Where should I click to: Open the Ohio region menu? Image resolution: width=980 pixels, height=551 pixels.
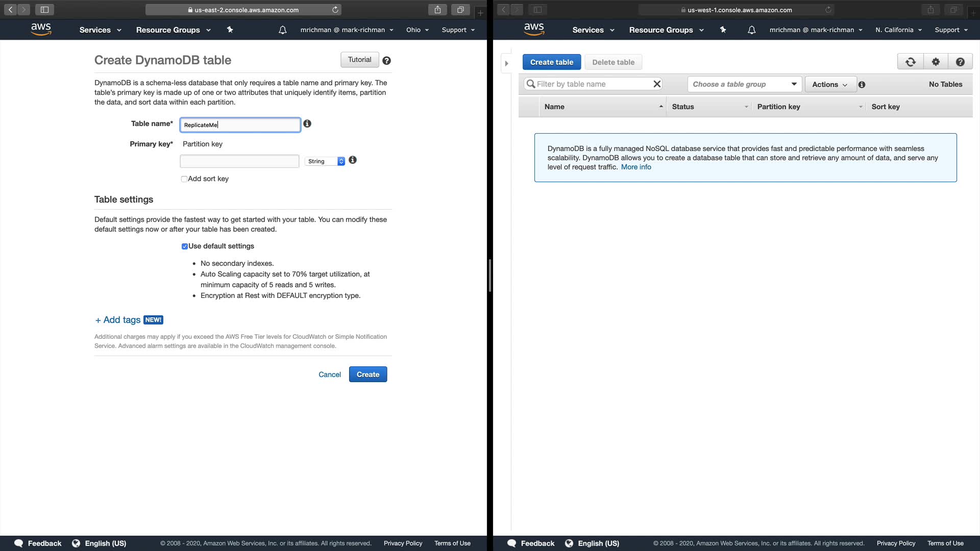(x=417, y=30)
